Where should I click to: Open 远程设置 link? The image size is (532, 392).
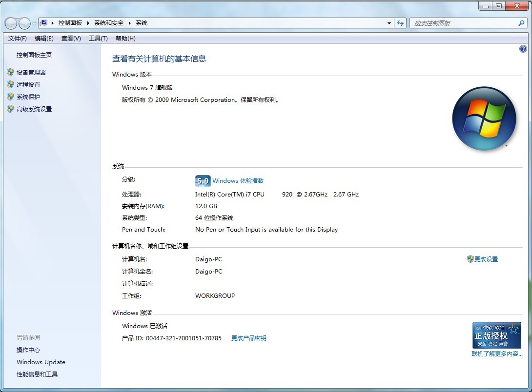coord(28,85)
